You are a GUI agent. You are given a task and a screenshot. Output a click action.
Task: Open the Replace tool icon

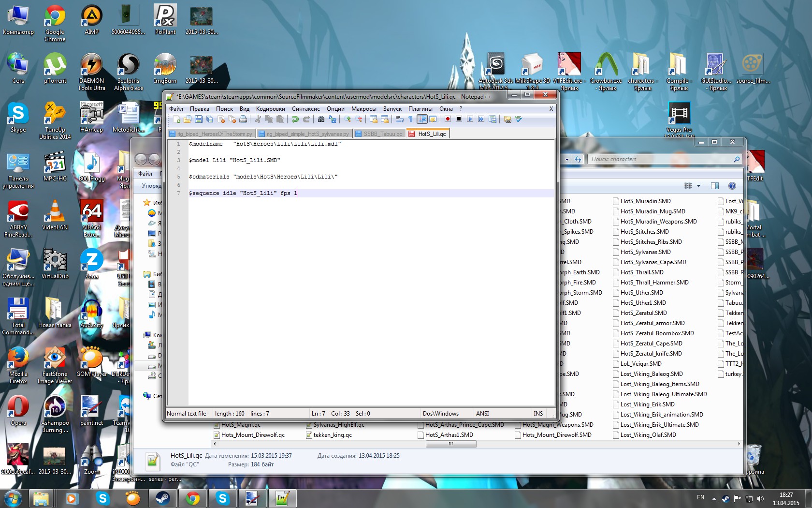[333, 119]
